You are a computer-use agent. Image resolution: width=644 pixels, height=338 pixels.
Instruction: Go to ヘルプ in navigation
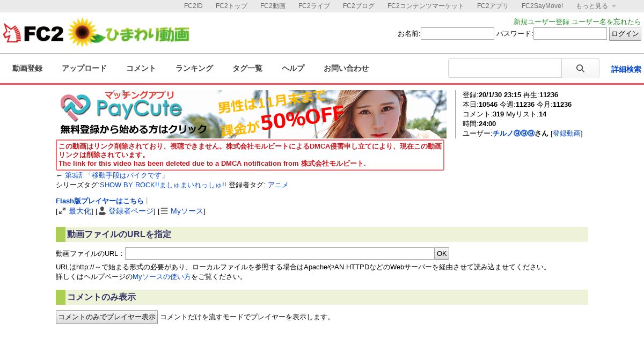293,69
